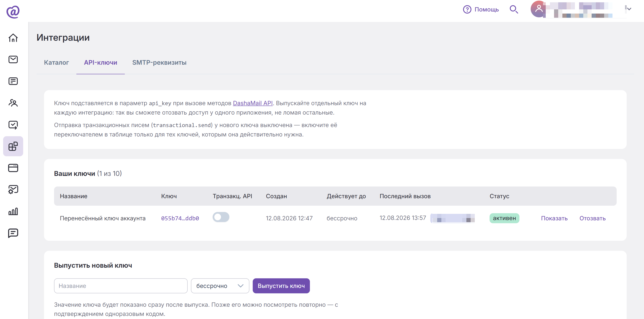Click the created date 12.08.2026 12:47

[289, 218]
